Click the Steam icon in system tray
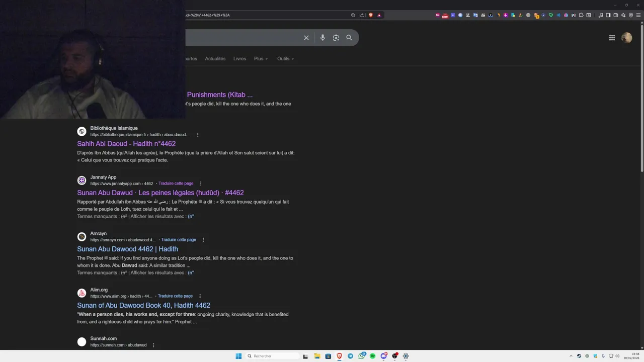The image size is (644, 362). pyautogui.click(x=579, y=356)
